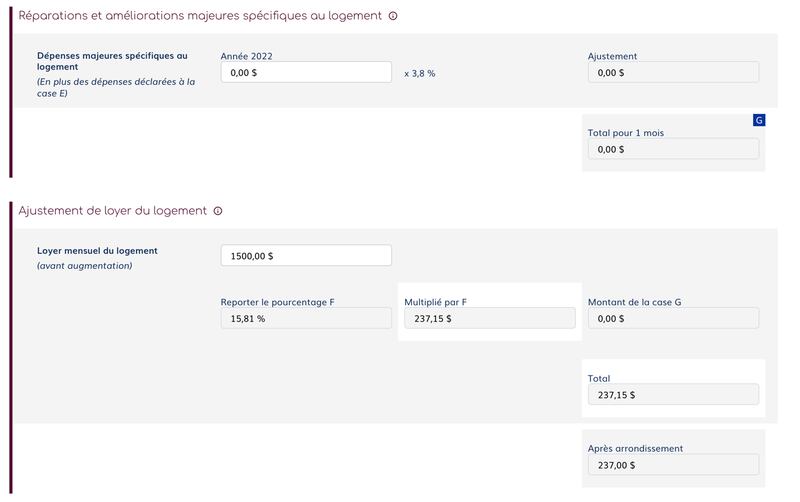Click the Reporter le pourcentage F field
The height and width of the screenshot is (502, 800).
pyautogui.click(x=306, y=318)
